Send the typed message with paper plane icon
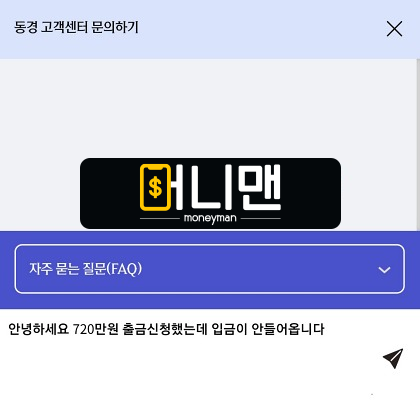The width and height of the screenshot is (420, 400). pos(393,358)
